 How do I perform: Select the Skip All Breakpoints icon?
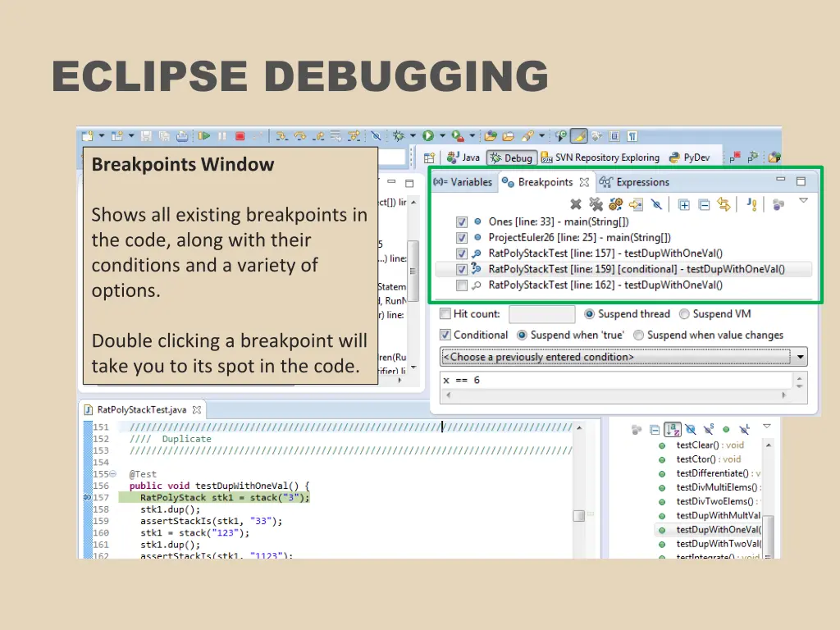click(x=656, y=204)
